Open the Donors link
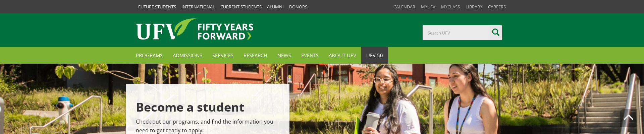 [298, 7]
